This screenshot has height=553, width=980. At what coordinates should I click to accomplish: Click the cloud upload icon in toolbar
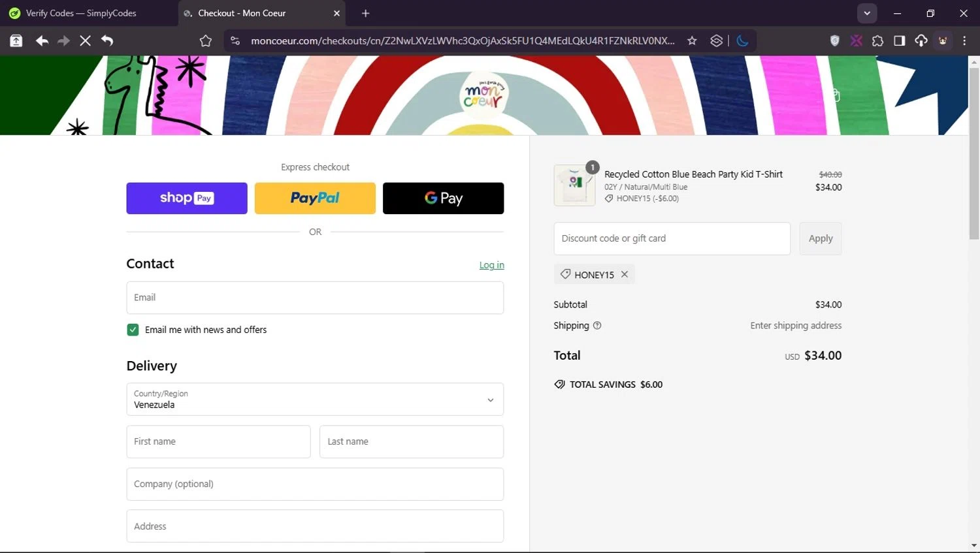[x=921, y=40]
